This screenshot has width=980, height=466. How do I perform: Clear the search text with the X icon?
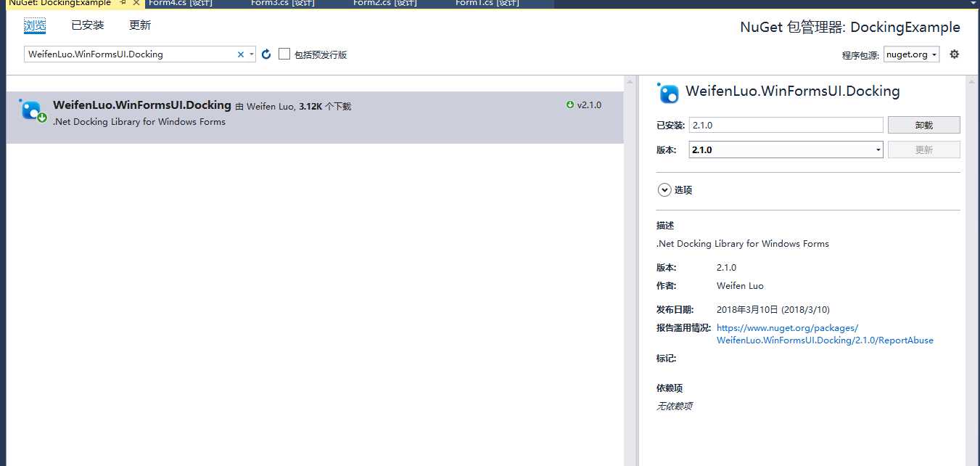click(x=242, y=54)
